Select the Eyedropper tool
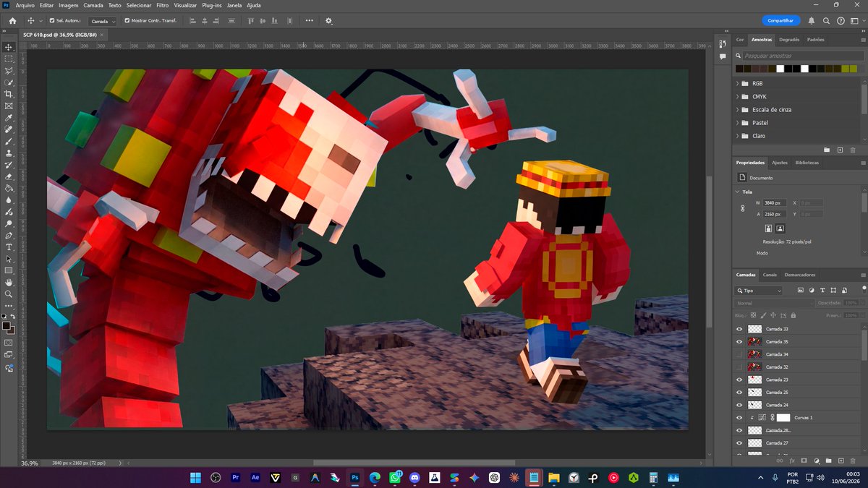Image resolution: width=868 pixels, height=488 pixels. (x=9, y=118)
